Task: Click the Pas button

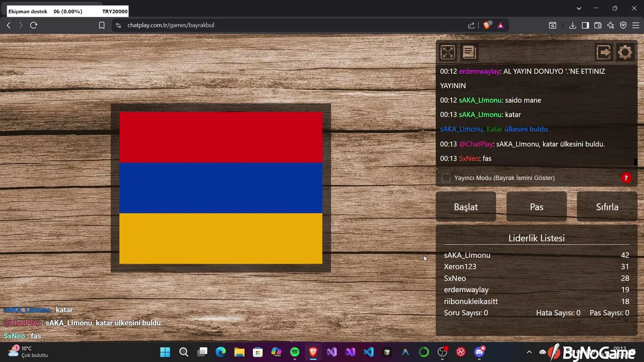Action: [x=536, y=207]
